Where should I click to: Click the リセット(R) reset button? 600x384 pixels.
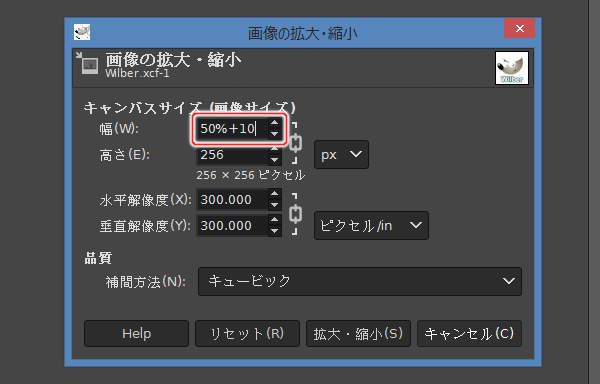pyautogui.click(x=247, y=334)
